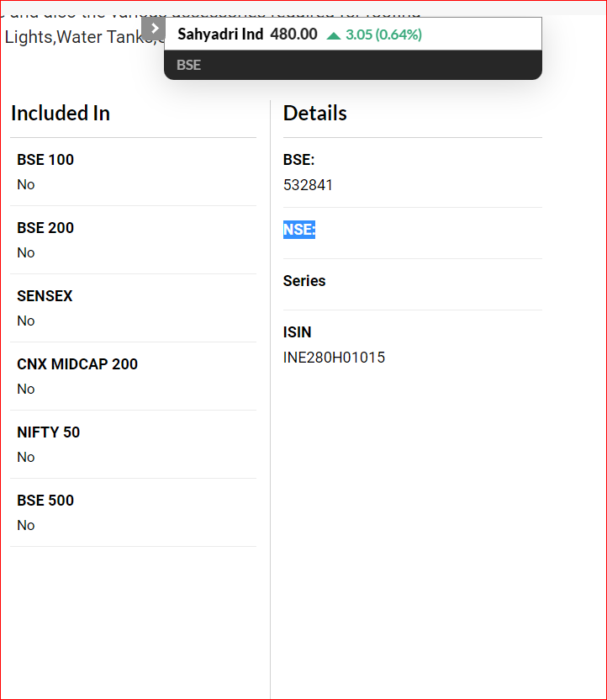Click the Series label

click(x=304, y=281)
